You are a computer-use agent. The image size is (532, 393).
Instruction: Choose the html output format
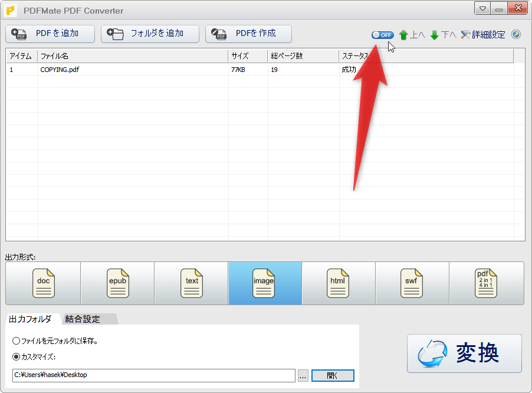click(339, 283)
